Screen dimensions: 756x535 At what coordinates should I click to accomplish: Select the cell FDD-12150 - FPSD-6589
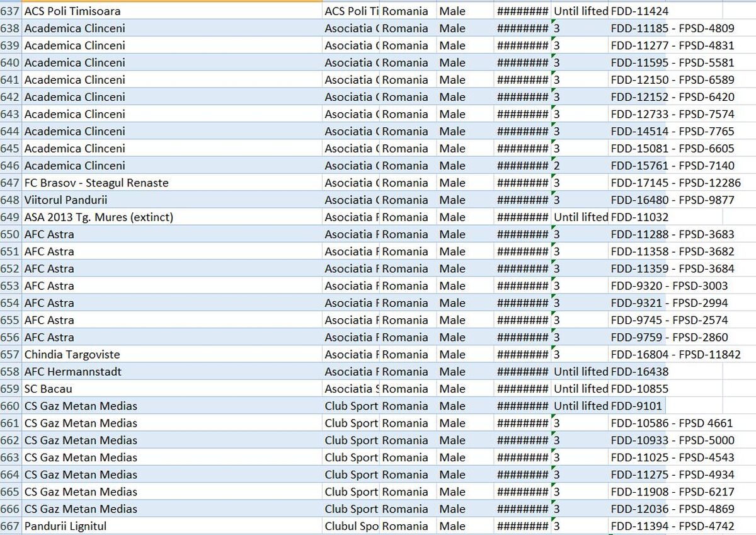(672, 79)
